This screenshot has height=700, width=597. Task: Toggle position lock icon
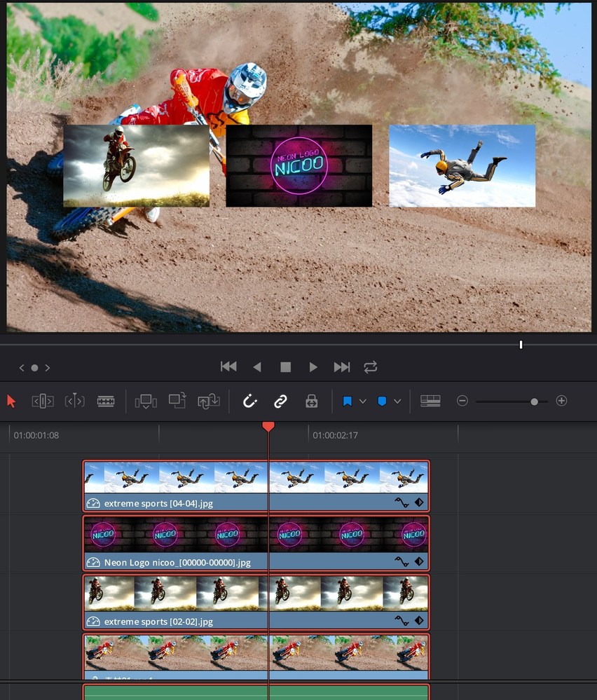312,402
